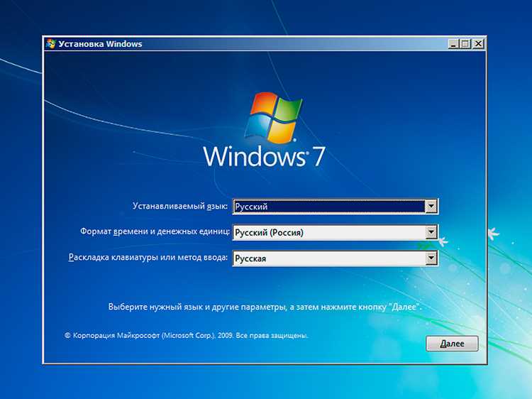Image resolution: width=532 pixels, height=399 pixels.
Task: Select the Русский language combo box field
Action: [336, 206]
